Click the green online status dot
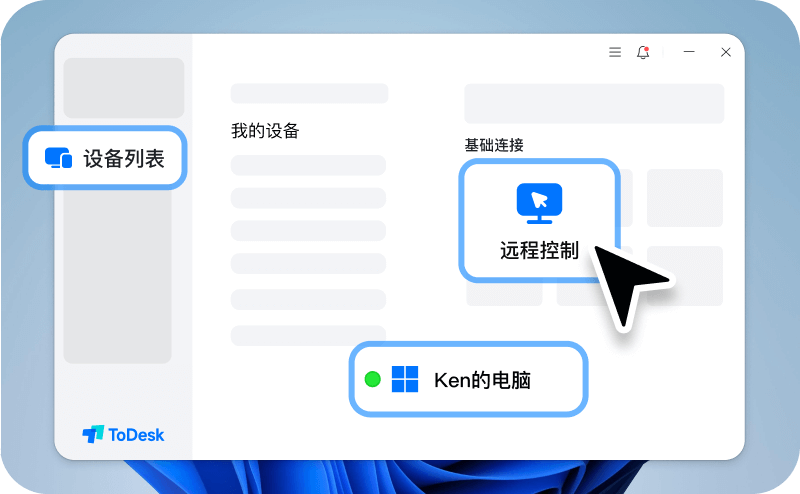This screenshot has height=494, width=800. [373, 380]
